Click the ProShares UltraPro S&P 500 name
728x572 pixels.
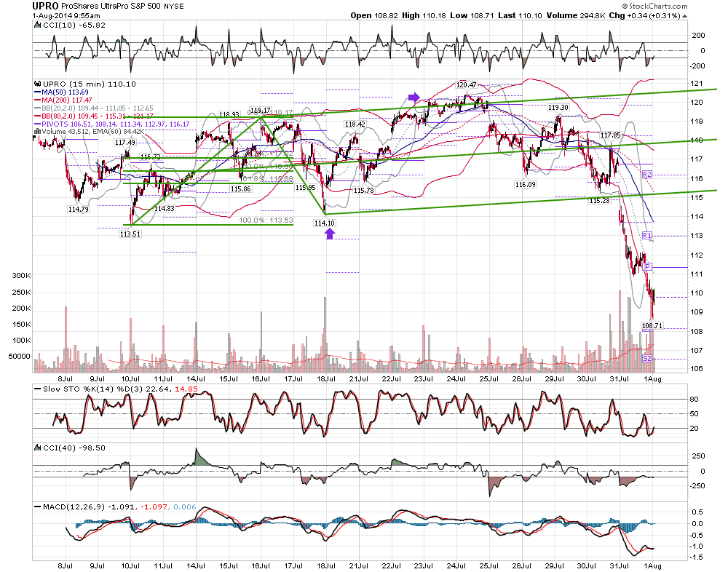111,6
